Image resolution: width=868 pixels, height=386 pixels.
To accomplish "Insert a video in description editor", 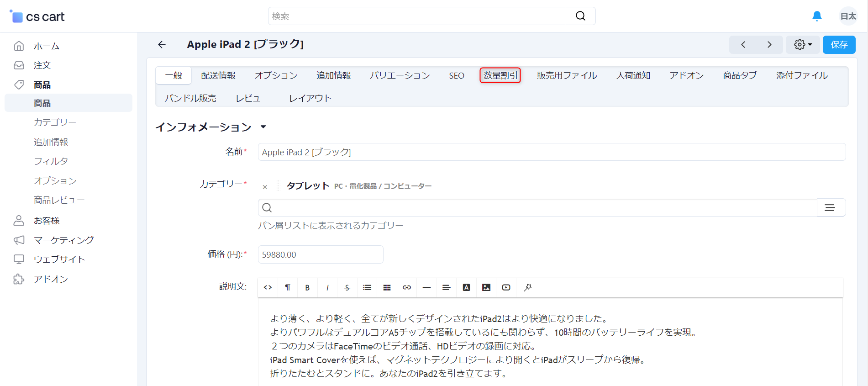I will pos(506,287).
